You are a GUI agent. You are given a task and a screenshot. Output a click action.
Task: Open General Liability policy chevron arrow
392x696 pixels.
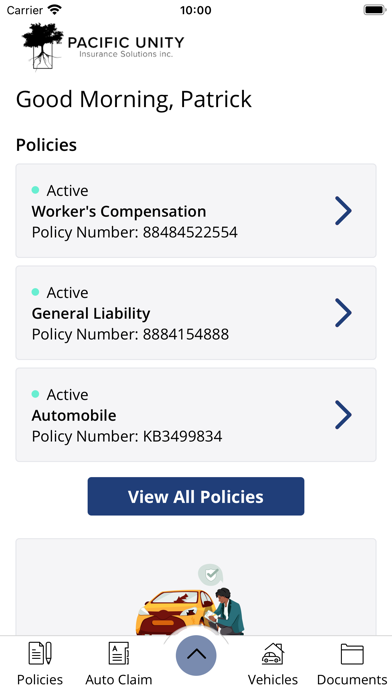coord(343,313)
